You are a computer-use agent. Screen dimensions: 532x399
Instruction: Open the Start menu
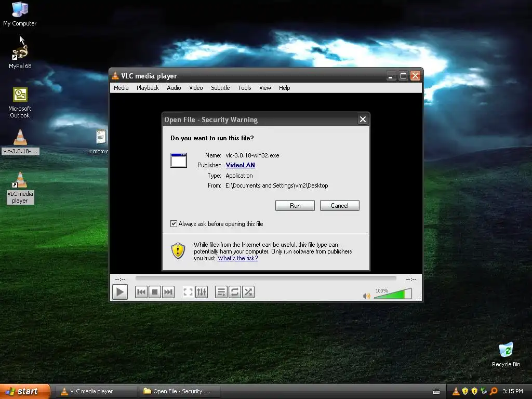coord(24,391)
